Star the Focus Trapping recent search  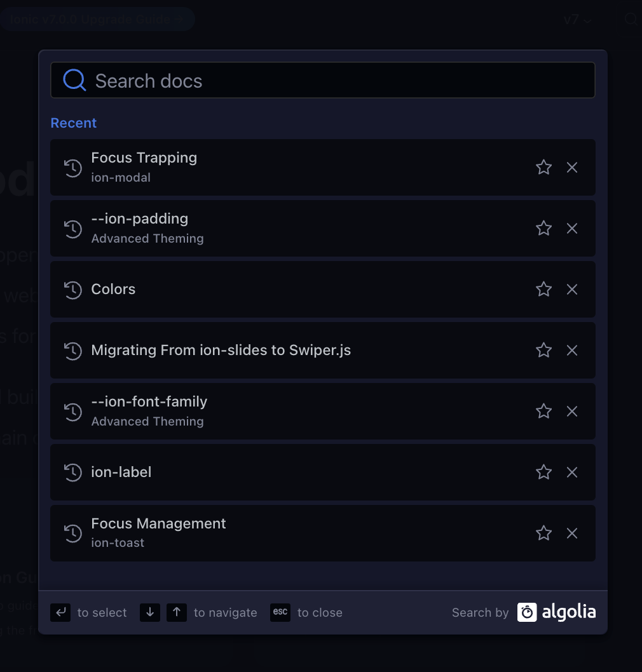click(x=543, y=167)
